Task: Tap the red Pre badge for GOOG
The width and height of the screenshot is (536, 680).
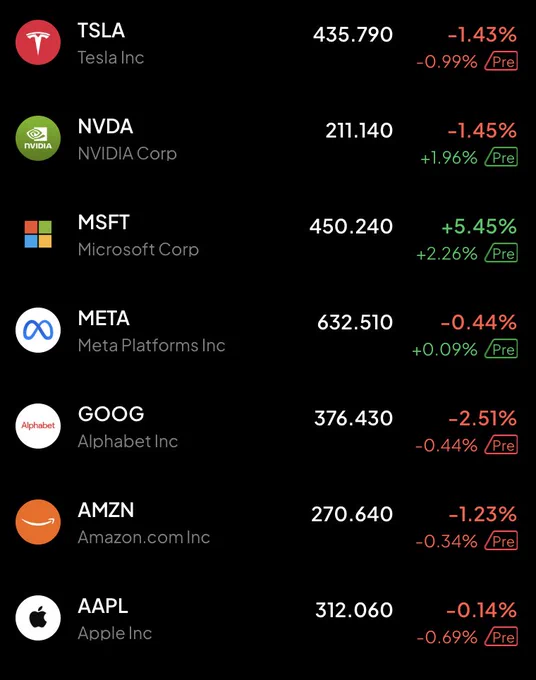Action: [501, 445]
